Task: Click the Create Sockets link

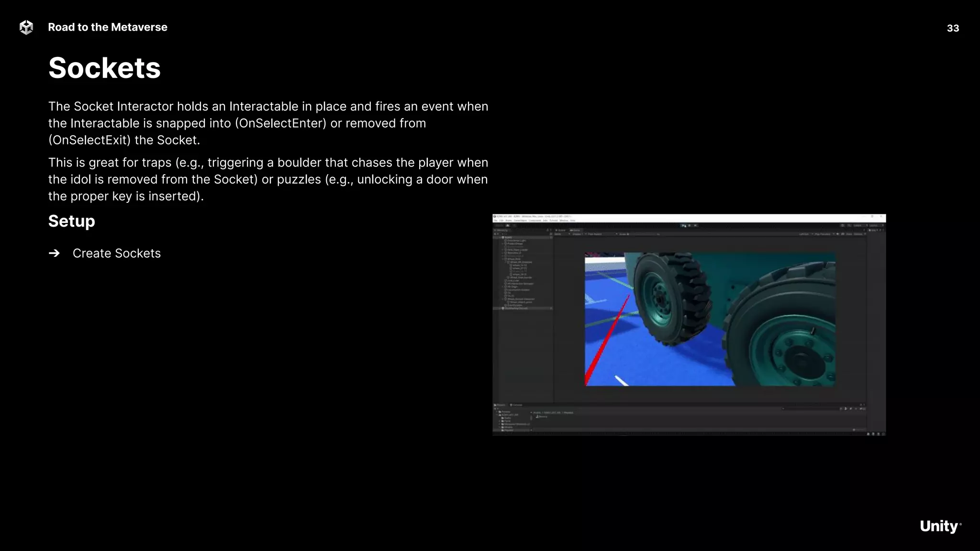Action: 116,253
